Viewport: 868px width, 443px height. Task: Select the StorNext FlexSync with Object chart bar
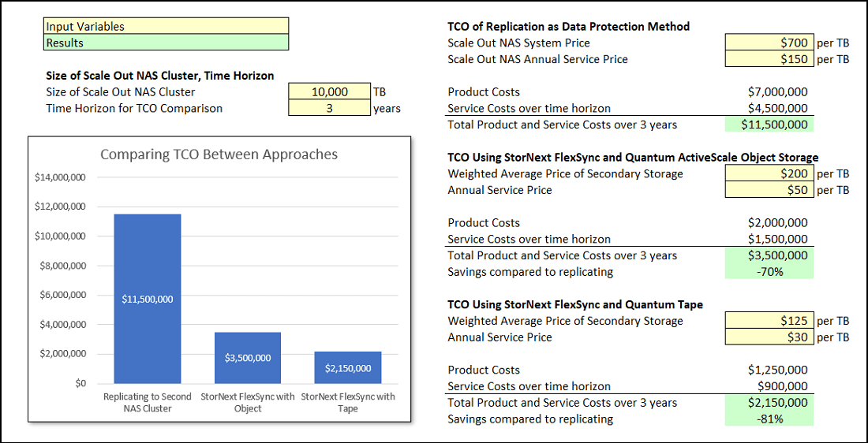click(248, 358)
